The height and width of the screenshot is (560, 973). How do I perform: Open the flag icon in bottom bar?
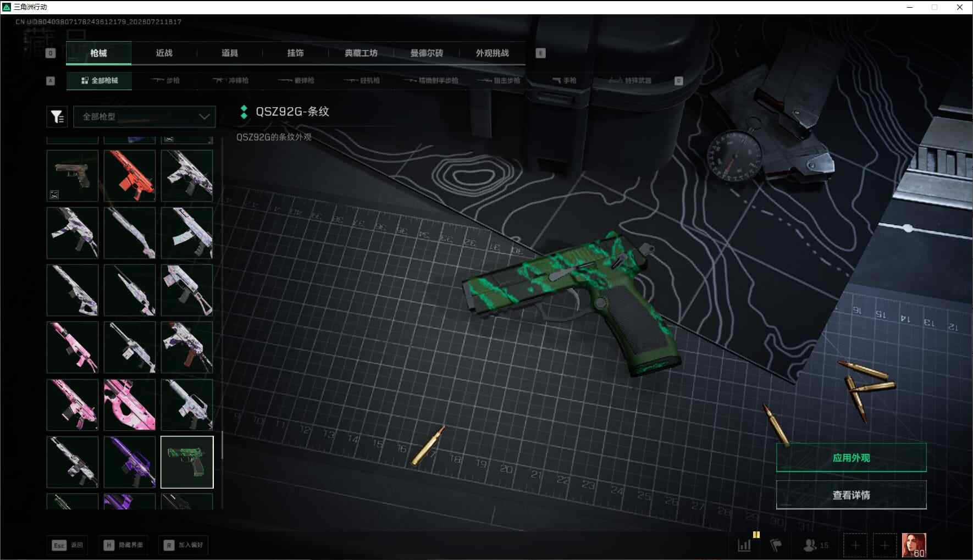(x=776, y=545)
